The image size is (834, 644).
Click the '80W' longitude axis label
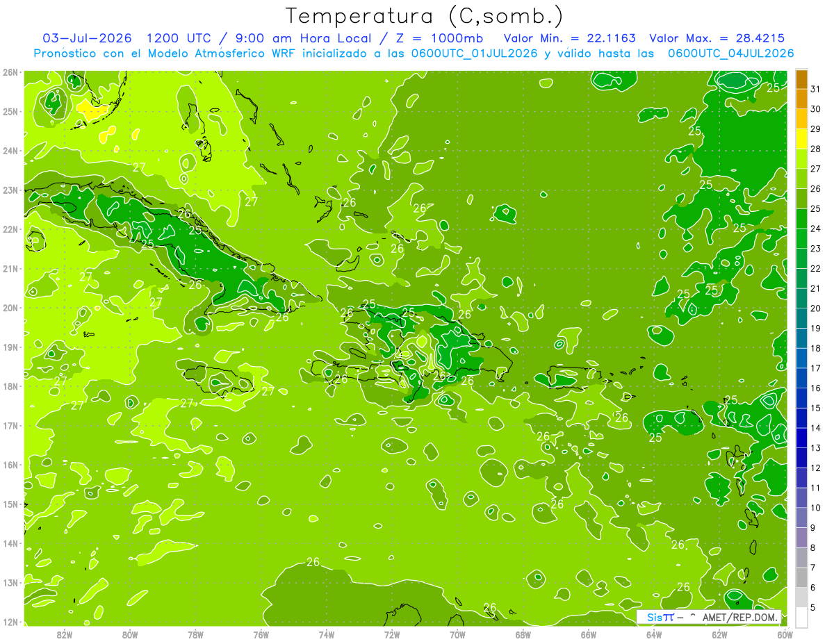(130, 635)
